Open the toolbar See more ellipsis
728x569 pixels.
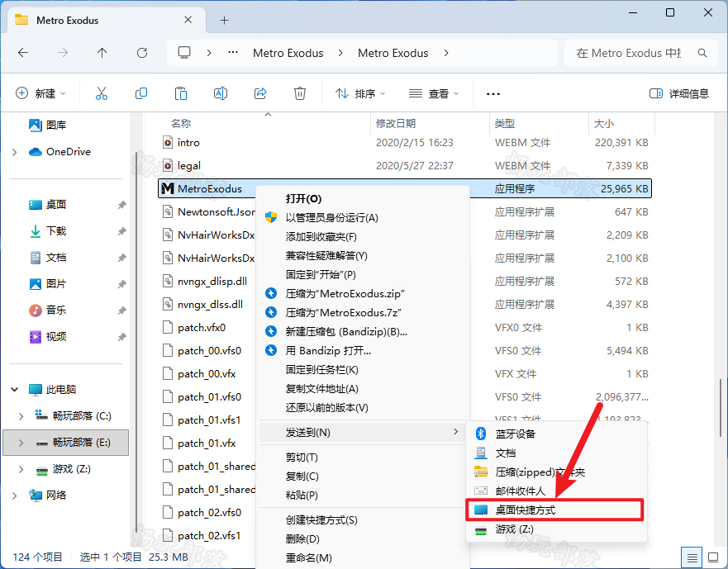(x=493, y=94)
